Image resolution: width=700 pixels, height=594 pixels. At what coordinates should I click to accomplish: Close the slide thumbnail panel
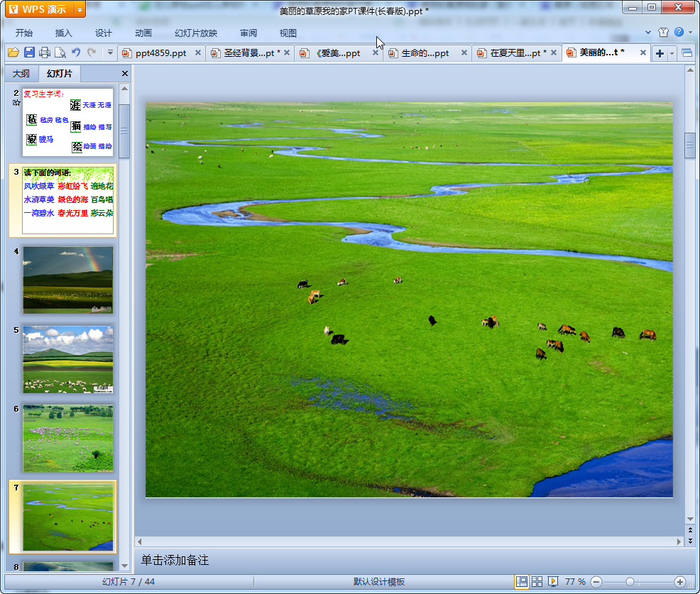tap(125, 73)
